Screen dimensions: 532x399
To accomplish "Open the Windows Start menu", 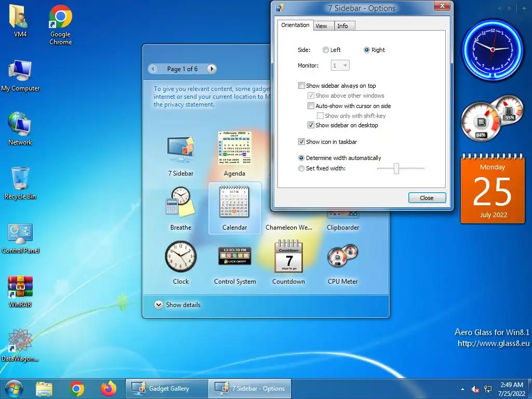I will 14,389.
